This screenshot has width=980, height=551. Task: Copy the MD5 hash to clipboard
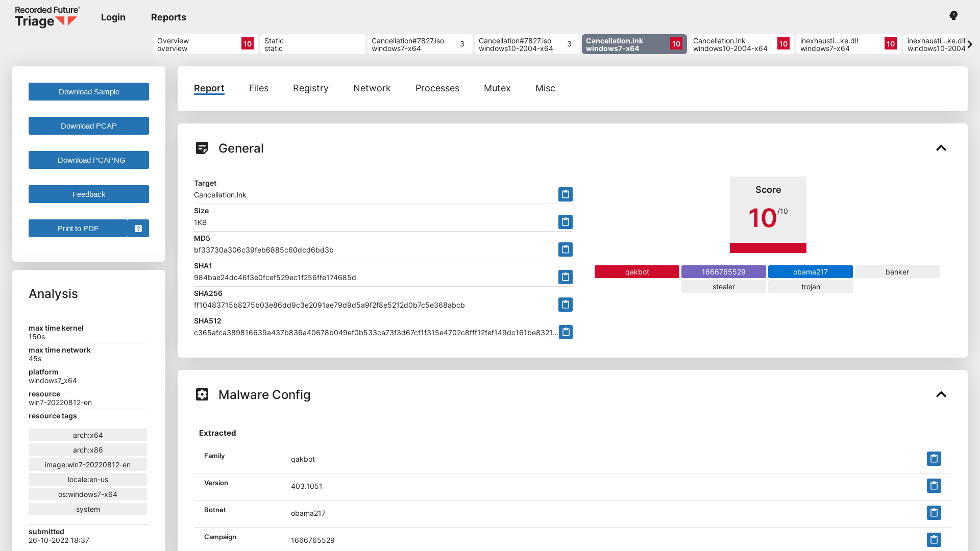point(565,249)
